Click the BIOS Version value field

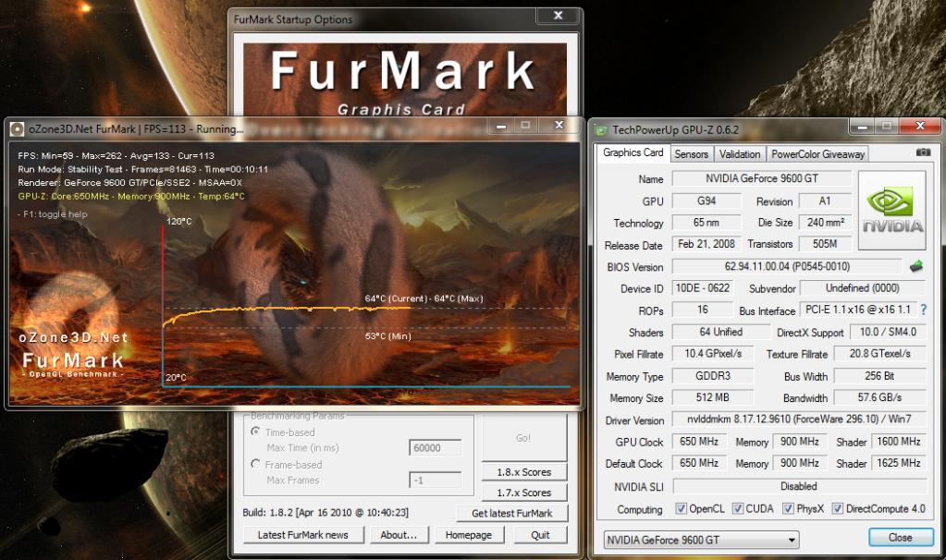787,266
